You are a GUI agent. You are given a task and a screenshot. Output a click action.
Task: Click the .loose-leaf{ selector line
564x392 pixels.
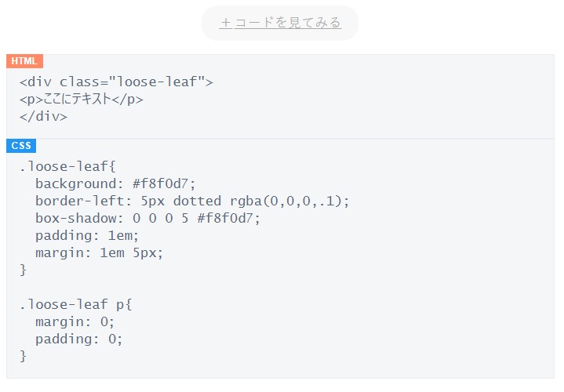67,166
